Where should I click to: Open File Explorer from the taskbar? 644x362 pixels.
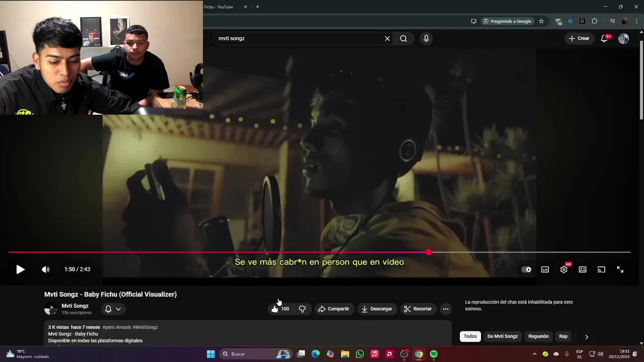tap(345, 354)
